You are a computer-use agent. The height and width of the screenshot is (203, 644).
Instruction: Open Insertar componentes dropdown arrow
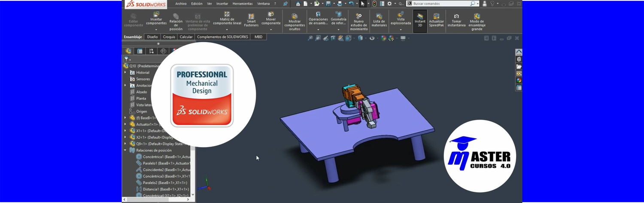156,30
